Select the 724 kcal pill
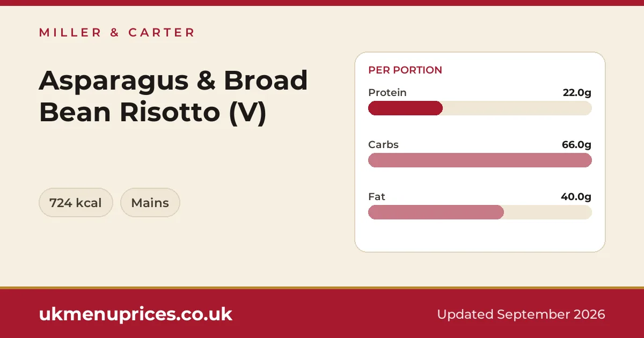The image size is (644, 338). pos(76,203)
